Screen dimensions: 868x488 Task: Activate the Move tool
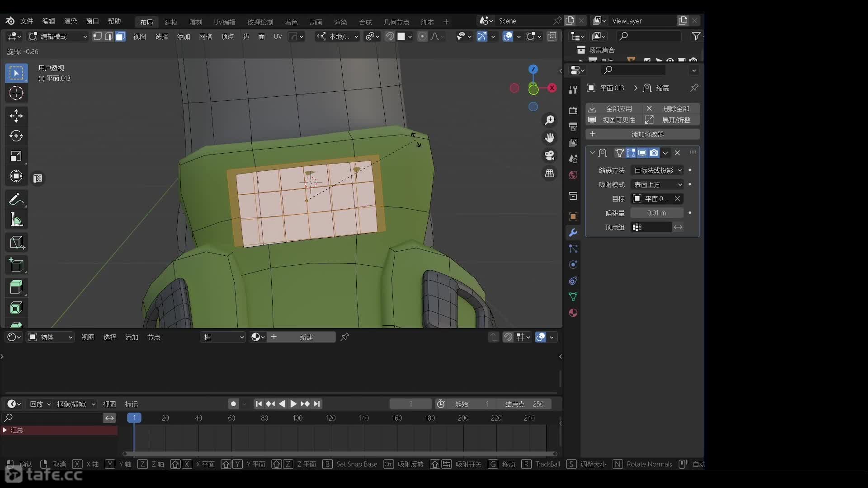coord(16,116)
